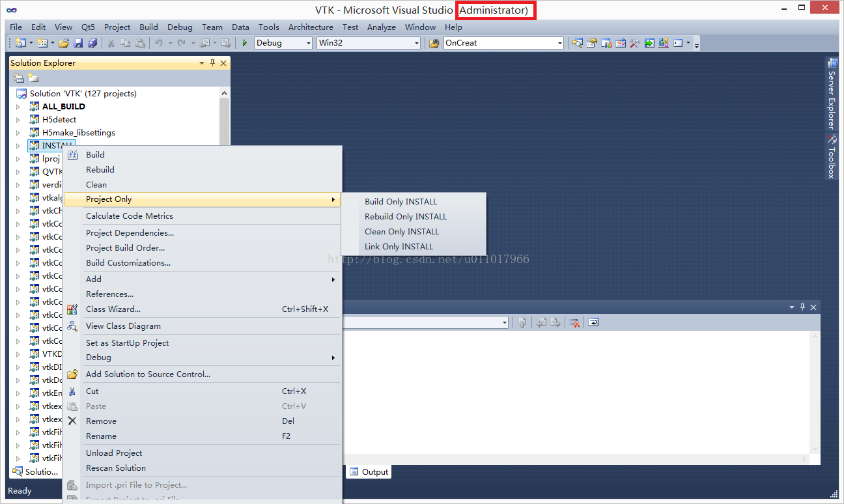Toggle auto-hide pin on Output panel
844x504 pixels.
pos(803,307)
